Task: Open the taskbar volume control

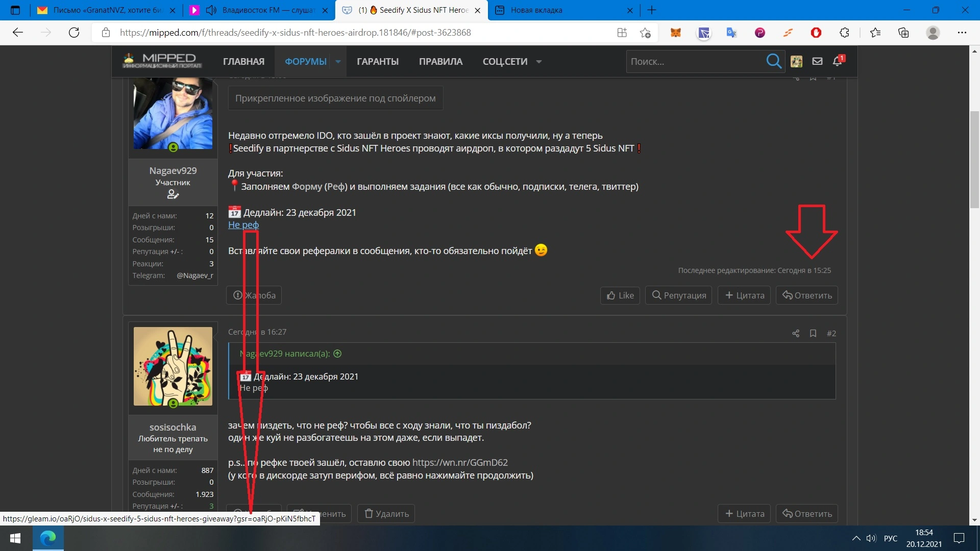Action: pos(871,538)
